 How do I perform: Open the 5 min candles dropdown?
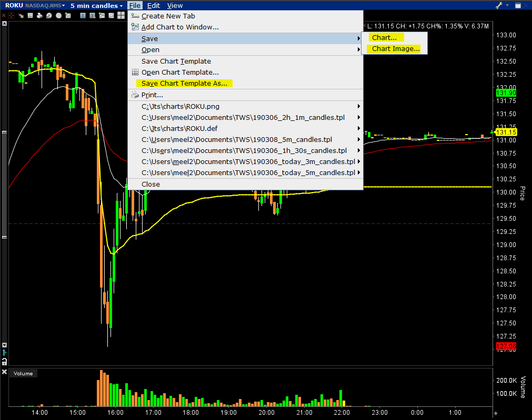tap(96, 5)
